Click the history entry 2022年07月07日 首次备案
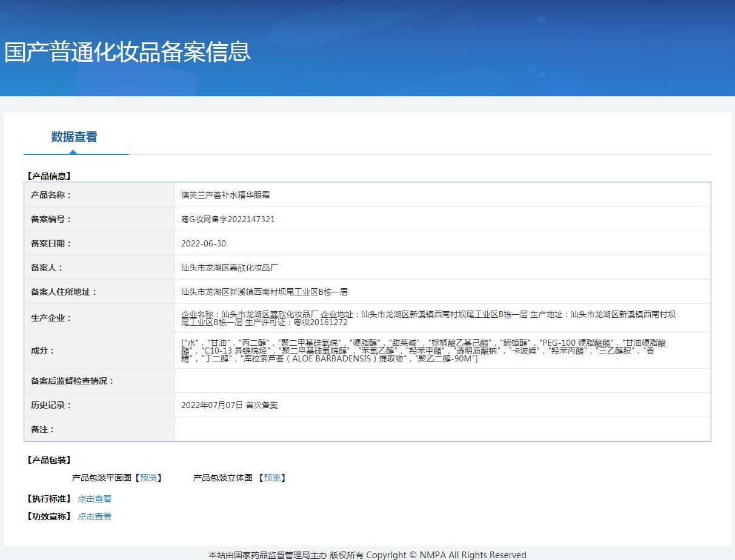The width and height of the screenshot is (735, 560). tap(230, 405)
